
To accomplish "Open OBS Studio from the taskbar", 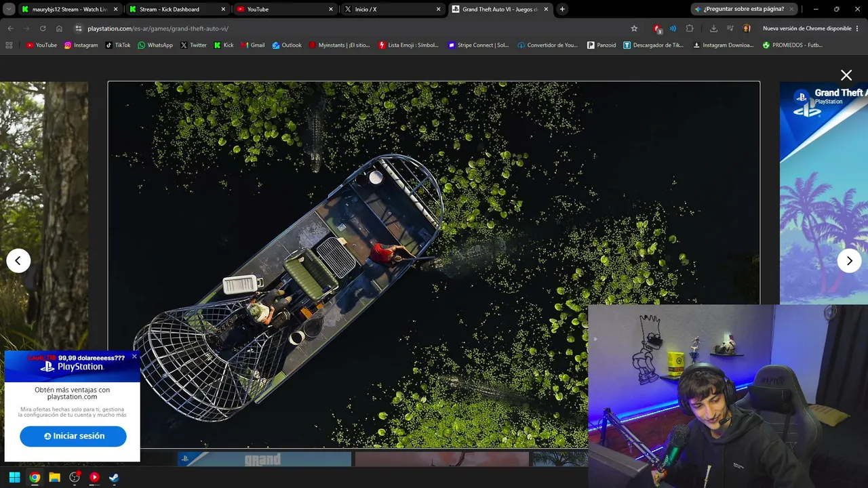I will 75,477.
